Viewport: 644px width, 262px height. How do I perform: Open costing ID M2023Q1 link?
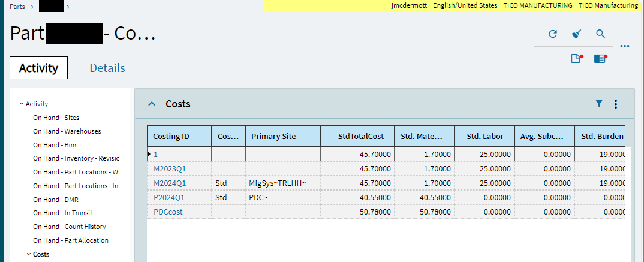click(x=170, y=169)
